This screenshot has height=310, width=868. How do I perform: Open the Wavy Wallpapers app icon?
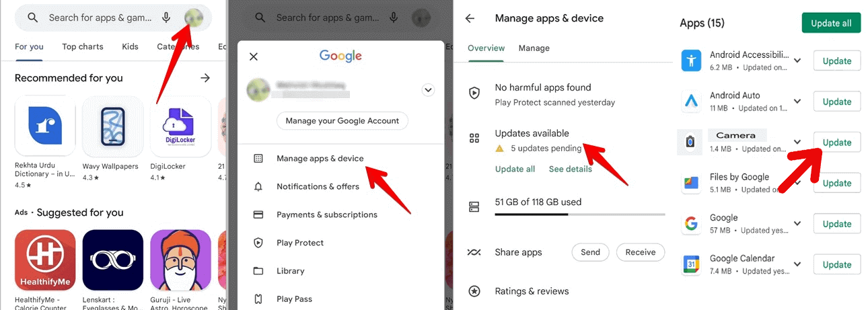(112, 126)
